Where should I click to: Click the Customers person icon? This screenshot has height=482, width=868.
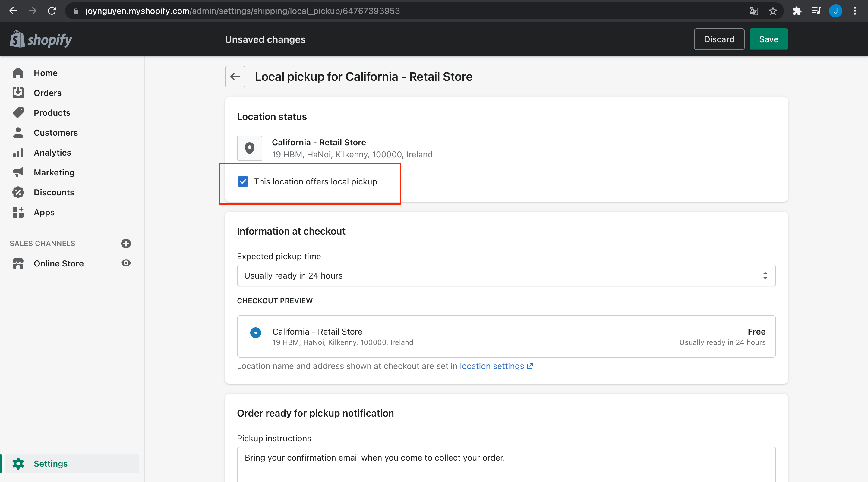[x=18, y=133]
